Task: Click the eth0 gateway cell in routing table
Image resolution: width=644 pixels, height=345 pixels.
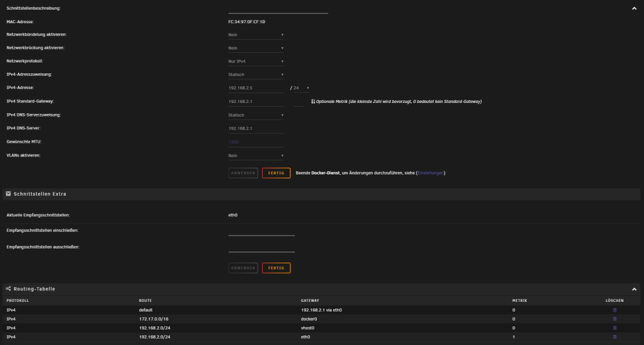Action: pyautogui.click(x=305, y=337)
